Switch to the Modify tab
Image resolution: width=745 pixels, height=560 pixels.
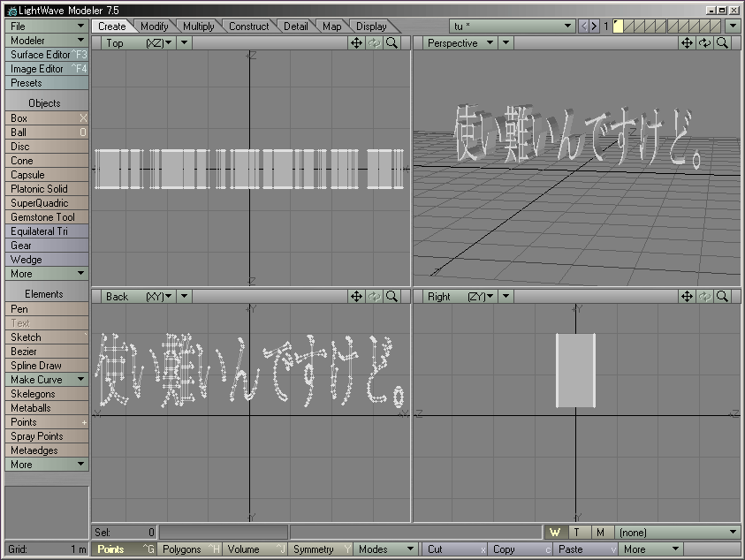[155, 26]
